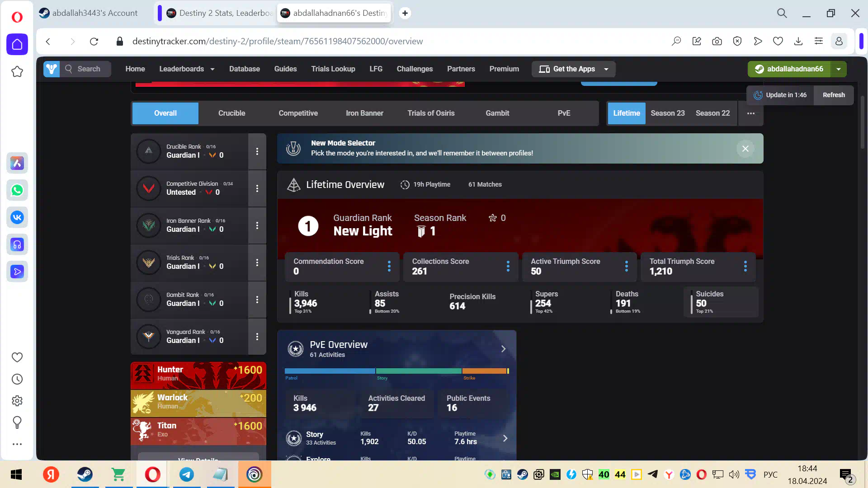Open Windows Start menu

pyautogui.click(x=16, y=474)
